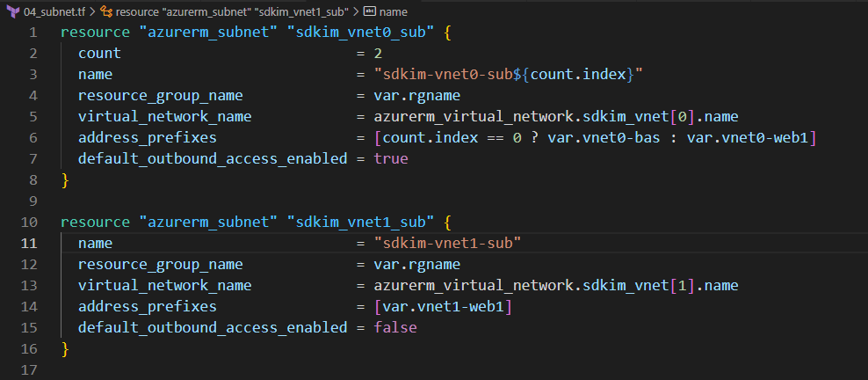Click the string "sdkim-vnet0-sub${count.index}"
868x380 pixels.
point(508,74)
